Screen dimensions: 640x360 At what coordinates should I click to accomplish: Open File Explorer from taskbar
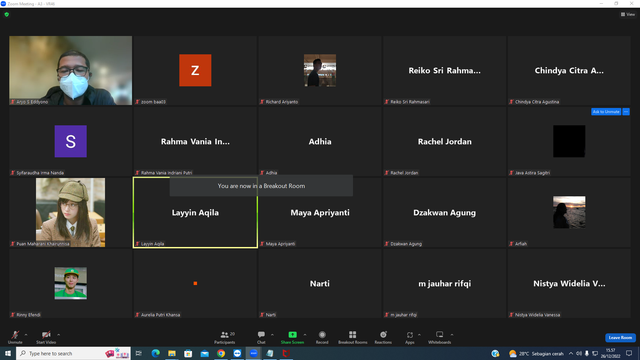[172, 353]
